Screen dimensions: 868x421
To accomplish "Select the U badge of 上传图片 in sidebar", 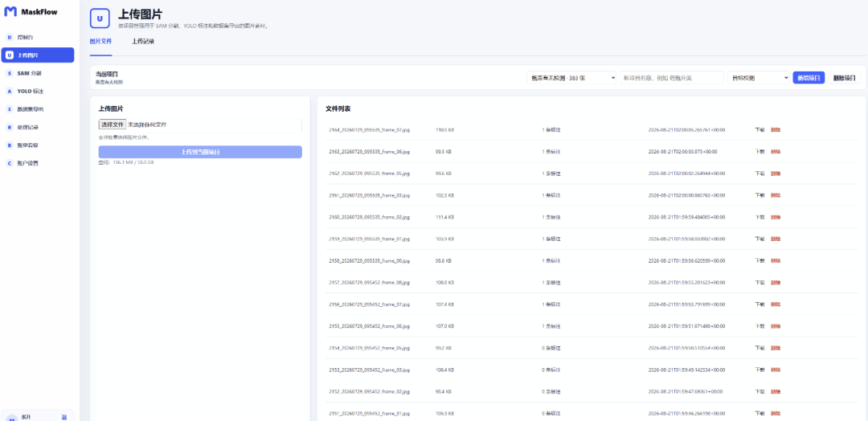I will [x=10, y=55].
